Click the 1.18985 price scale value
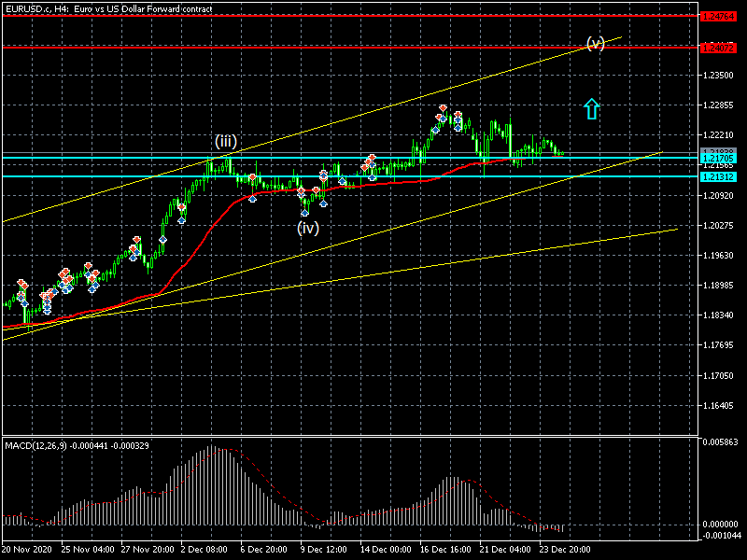 click(718, 286)
